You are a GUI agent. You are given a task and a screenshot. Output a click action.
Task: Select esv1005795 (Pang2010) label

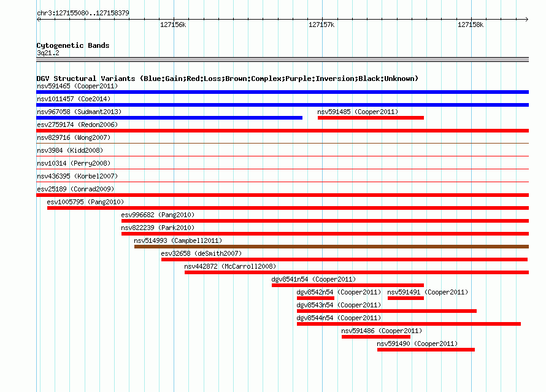[x=85, y=202]
